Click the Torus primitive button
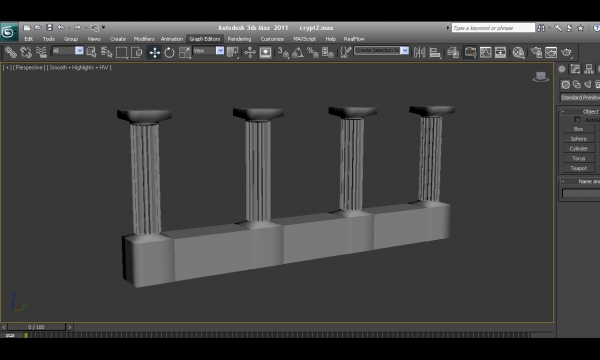This screenshot has height=360, width=600. tap(579, 158)
